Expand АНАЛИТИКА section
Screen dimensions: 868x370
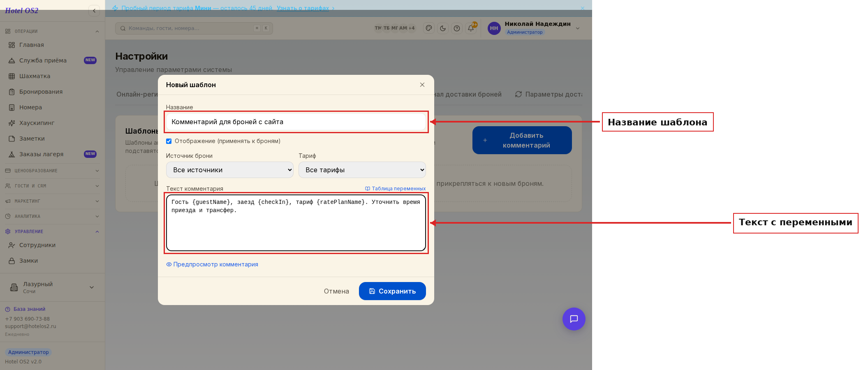point(52,216)
